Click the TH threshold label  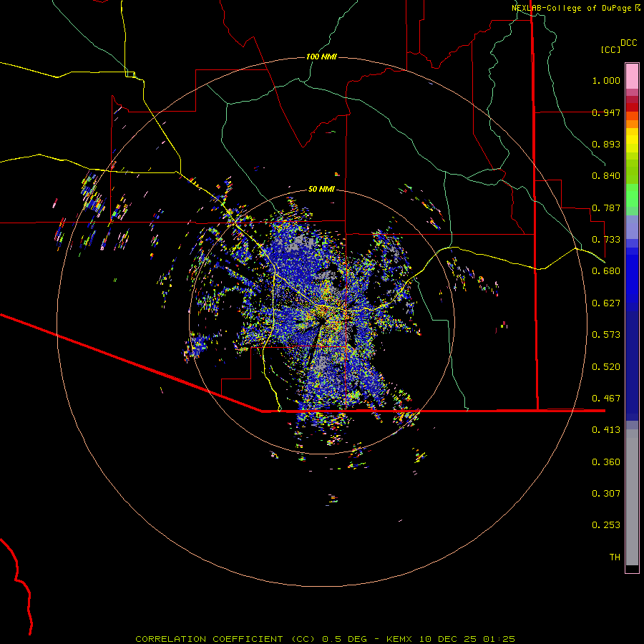(x=615, y=557)
